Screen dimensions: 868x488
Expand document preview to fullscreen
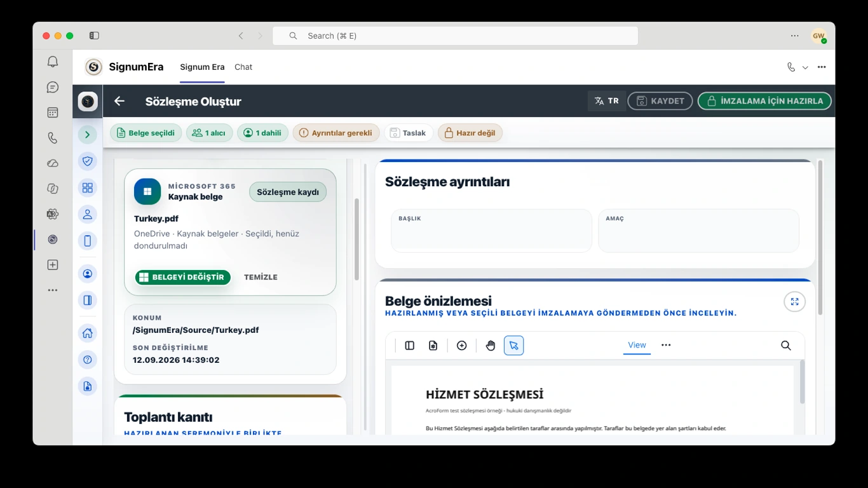tap(794, 302)
